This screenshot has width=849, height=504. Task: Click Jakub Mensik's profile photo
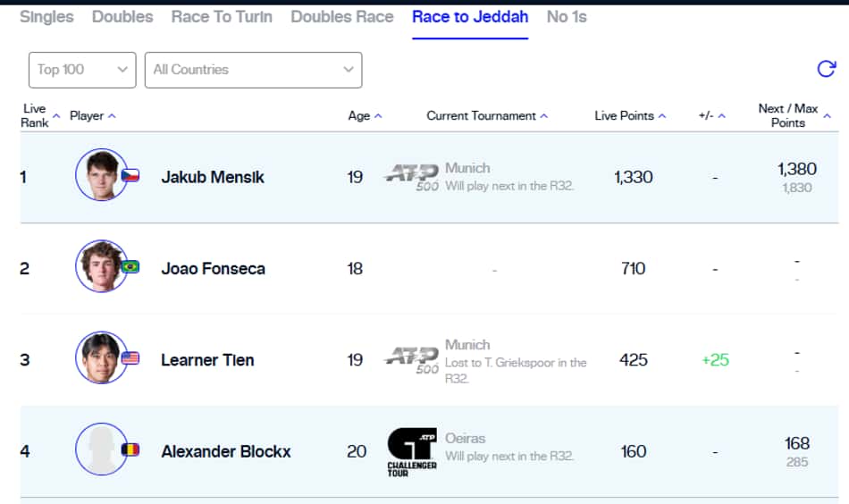point(101,175)
